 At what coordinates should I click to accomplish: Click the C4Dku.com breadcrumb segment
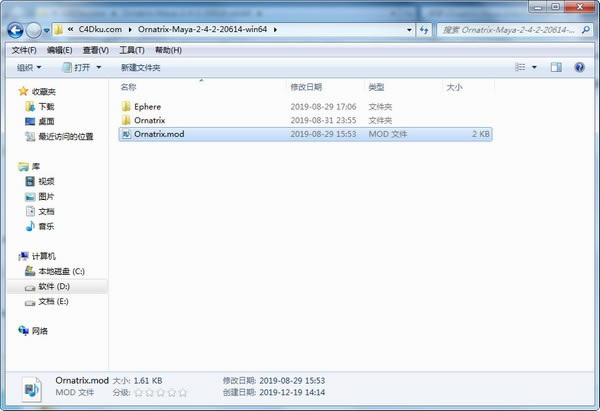[100, 29]
